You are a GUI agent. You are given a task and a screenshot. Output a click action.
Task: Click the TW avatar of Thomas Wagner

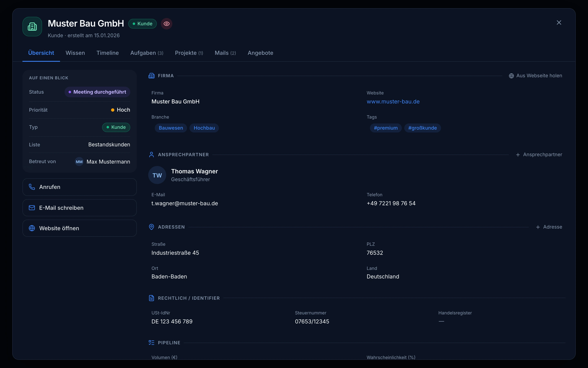[x=157, y=175]
